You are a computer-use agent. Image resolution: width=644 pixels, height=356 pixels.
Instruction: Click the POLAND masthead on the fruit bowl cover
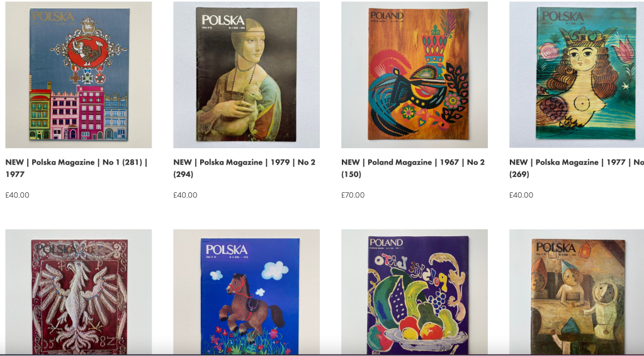pos(387,242)
